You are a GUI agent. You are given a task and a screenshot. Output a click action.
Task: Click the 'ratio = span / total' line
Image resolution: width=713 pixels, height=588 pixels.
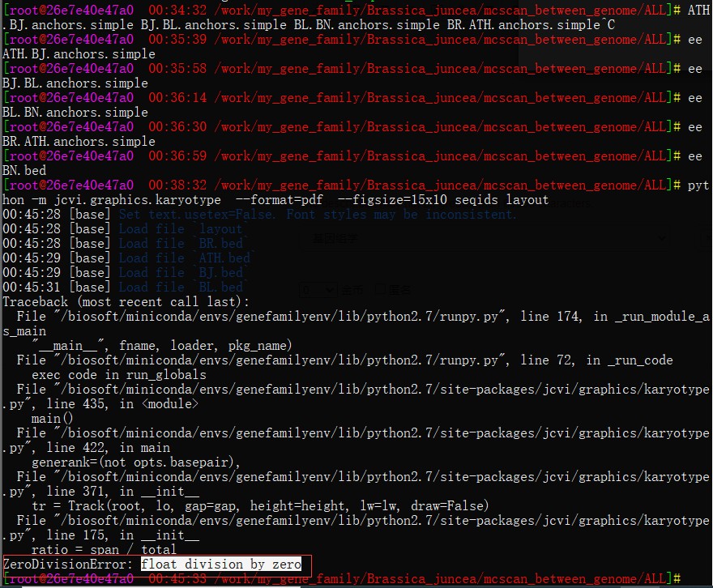coord(104,550)
